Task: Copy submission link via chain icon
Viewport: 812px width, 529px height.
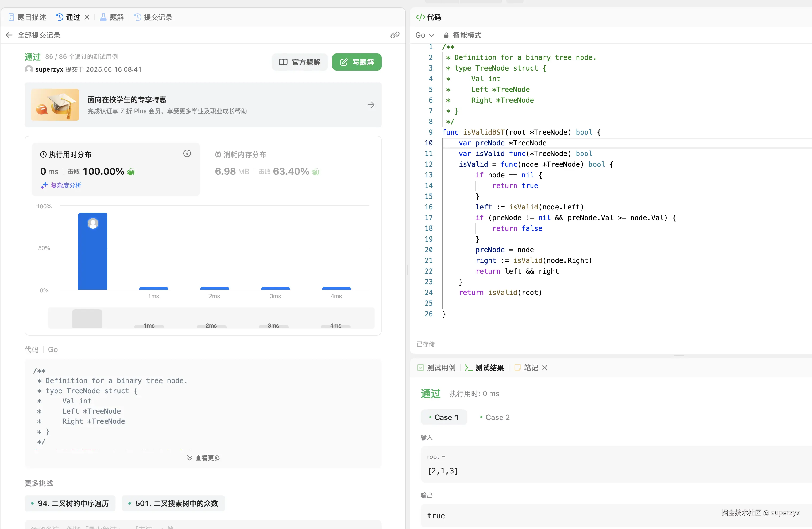Action: [395, 35]
